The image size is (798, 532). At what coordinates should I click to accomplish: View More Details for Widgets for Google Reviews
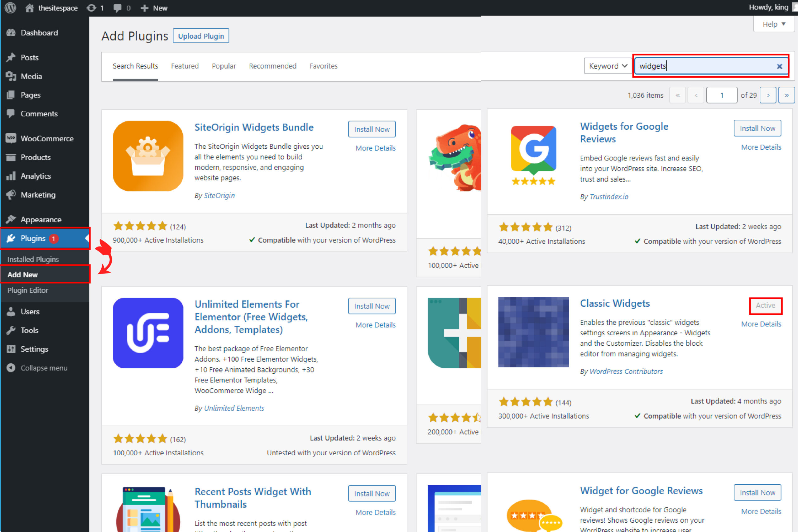tap(761, 147)
